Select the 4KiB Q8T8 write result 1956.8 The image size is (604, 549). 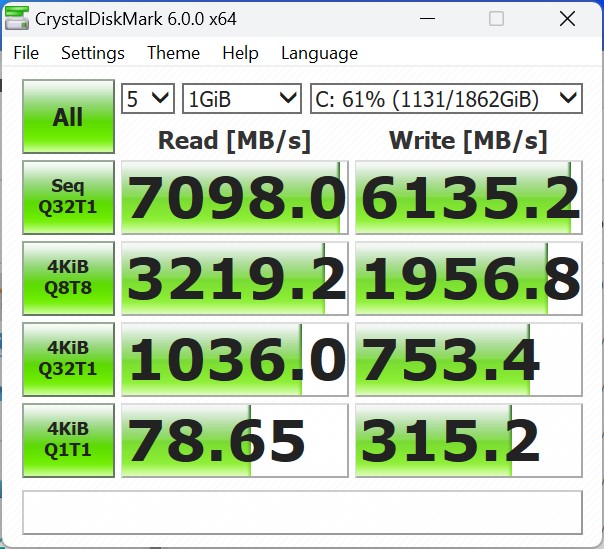[x=468, y=278]
